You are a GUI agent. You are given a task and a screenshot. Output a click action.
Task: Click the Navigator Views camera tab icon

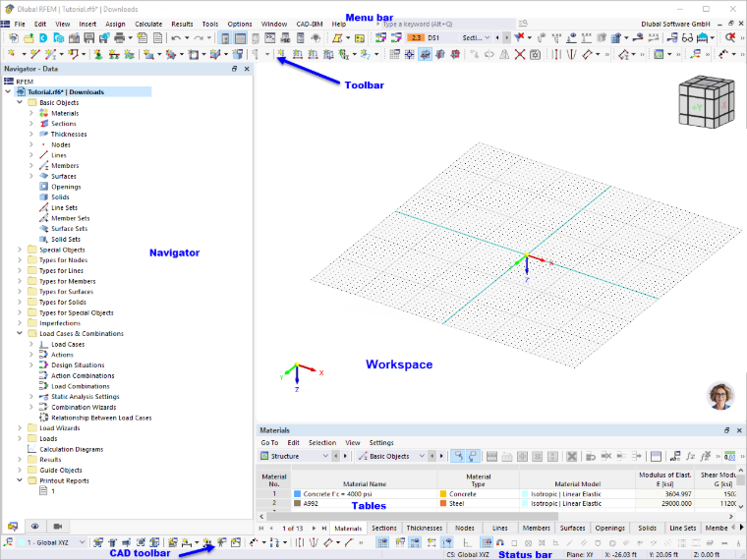[58, 527]
